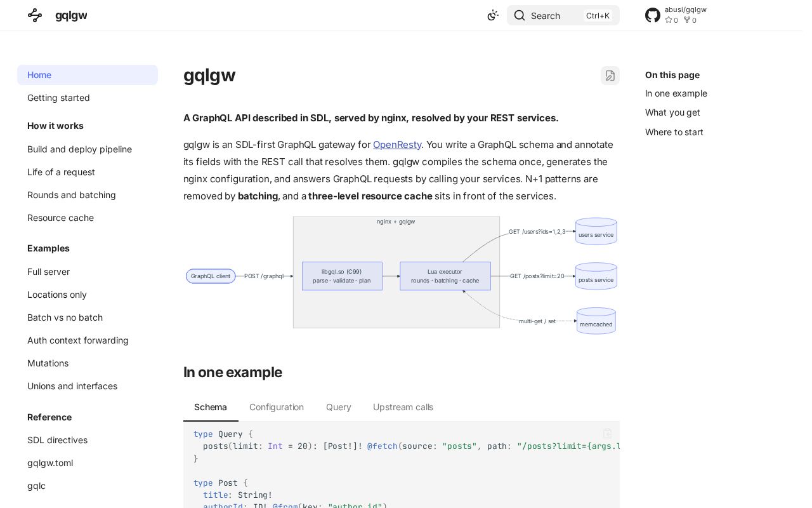
Task: Click the page source icon beside the title
Action: tap(610, 76)
